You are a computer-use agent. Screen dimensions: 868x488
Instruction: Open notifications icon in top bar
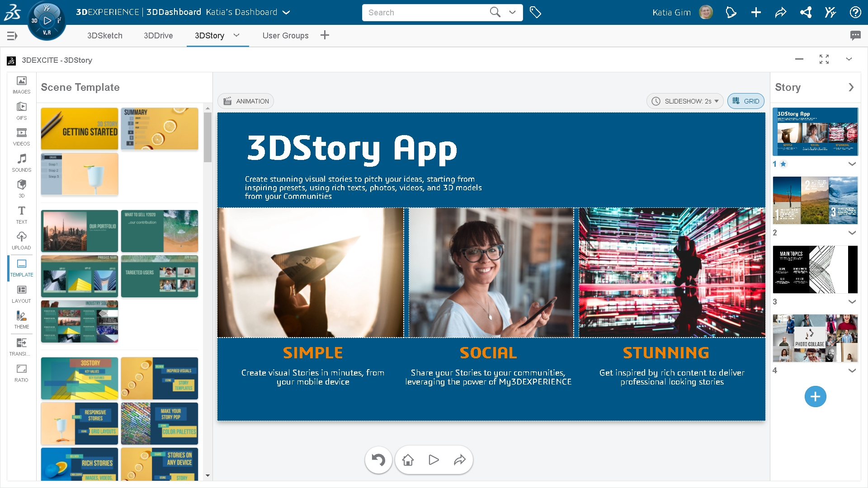(731, 12)
